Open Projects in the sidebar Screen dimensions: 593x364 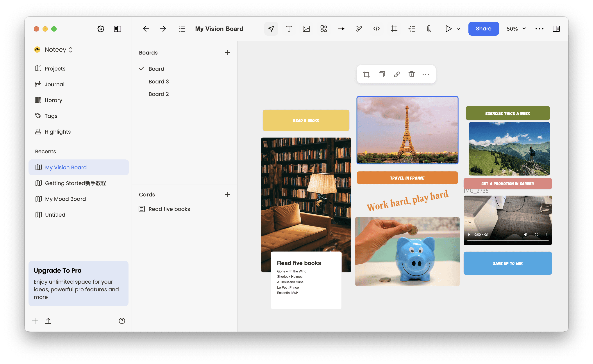pyautogui.click(x=50, y=69)
